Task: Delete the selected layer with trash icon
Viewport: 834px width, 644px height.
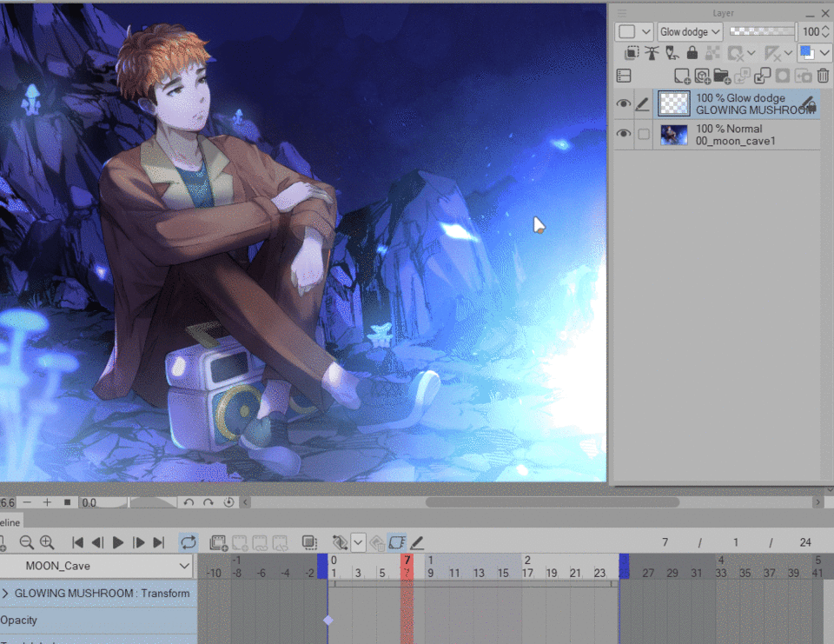Action: 822,76
